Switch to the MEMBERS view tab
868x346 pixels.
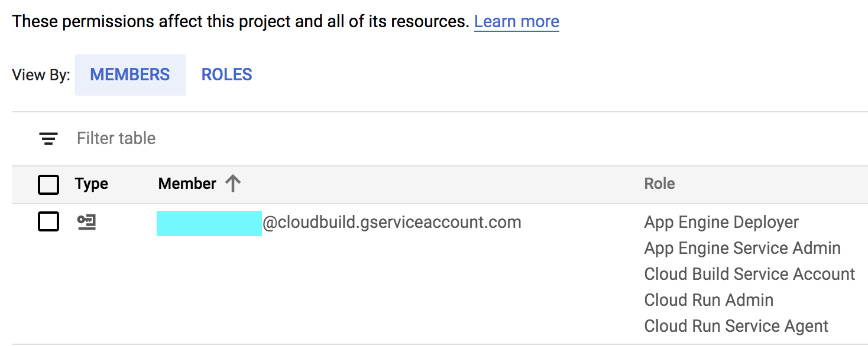(130, 75)
